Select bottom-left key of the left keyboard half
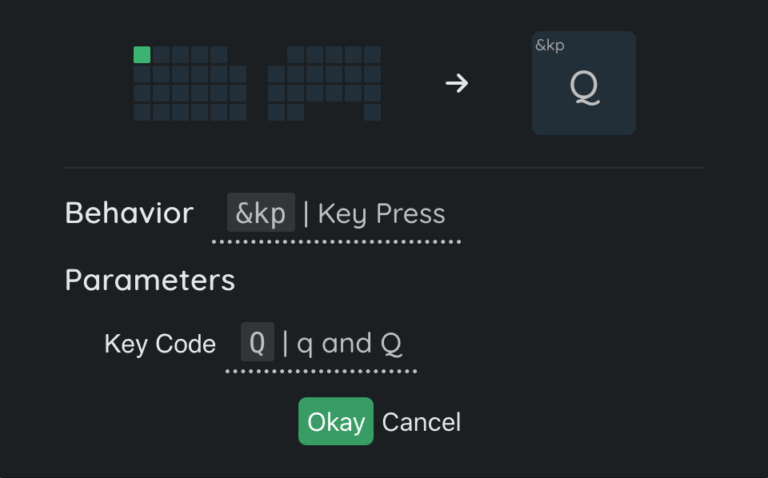Viewport: 768px width, 478px height. pyautogui.click(x=142, y=112)
